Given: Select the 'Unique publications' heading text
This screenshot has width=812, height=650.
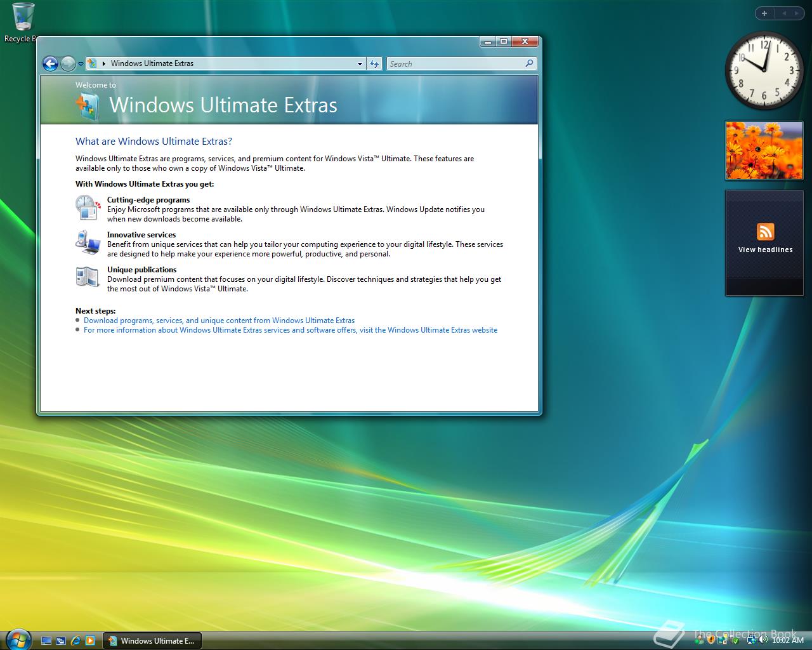Looking at the screenshot, I should (x=142, y=270).
